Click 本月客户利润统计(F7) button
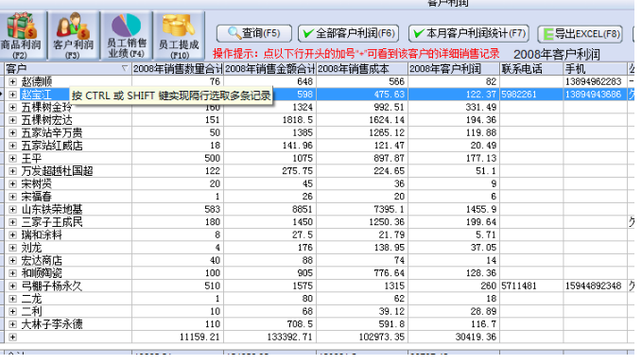Image resolution: width=642 pixels, height=364 pixels. 469,33
